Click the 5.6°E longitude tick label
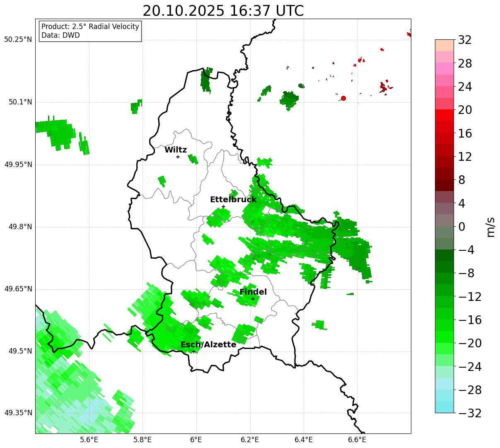 [x=89, y=440]
